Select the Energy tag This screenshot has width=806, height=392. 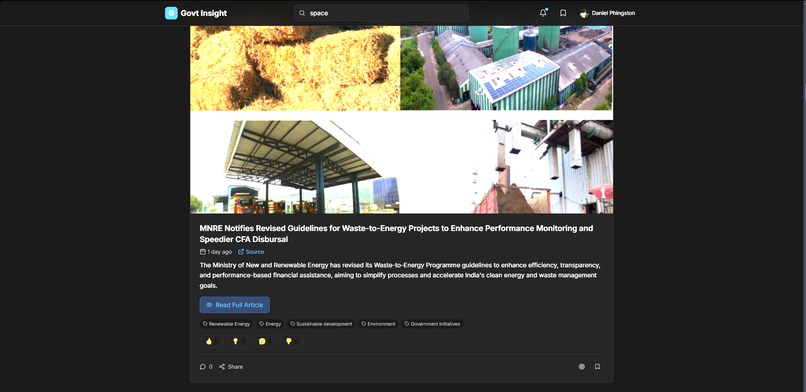click(x=270, y=324)
